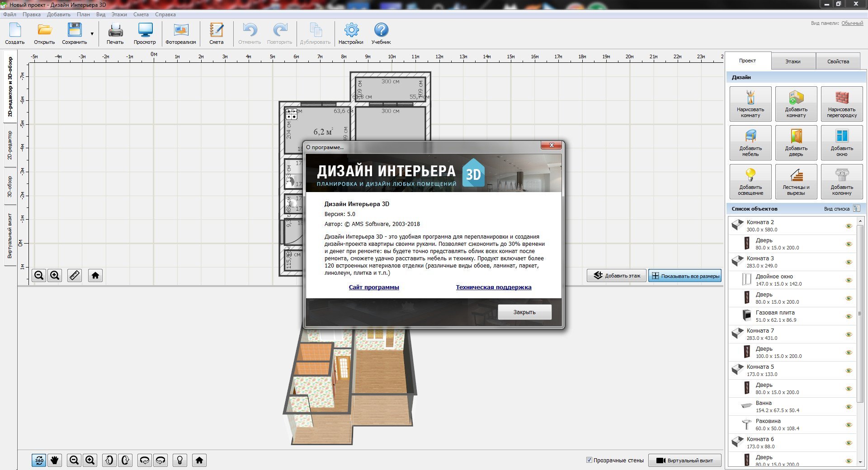
Task: Select the Нарисовать перегородку tool
Action: 842,104
